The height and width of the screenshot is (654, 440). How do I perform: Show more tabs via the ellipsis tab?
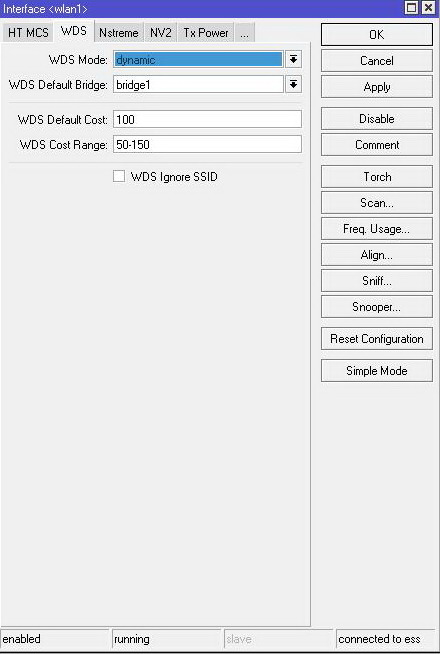pos(244,33)
